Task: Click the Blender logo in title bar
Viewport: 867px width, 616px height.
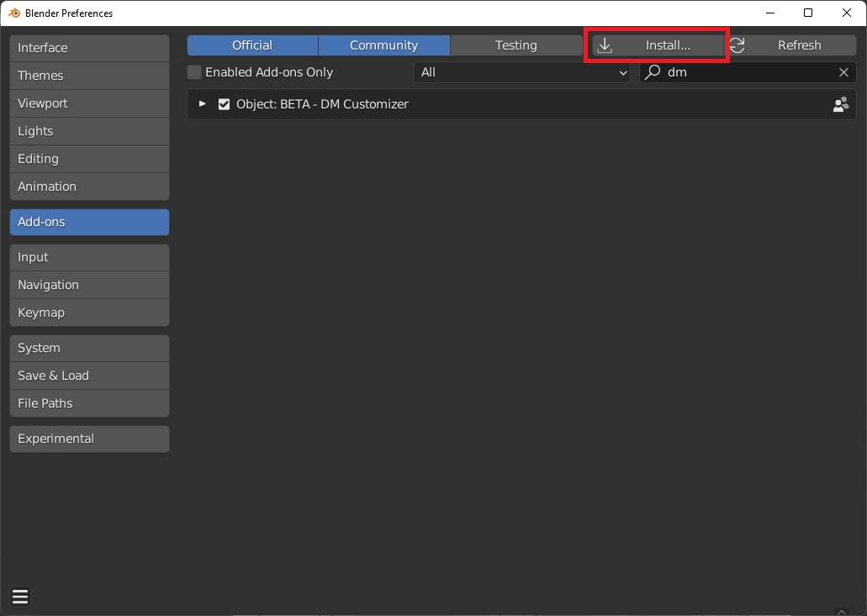Action: pyautogui.click(x=14, y=13)
